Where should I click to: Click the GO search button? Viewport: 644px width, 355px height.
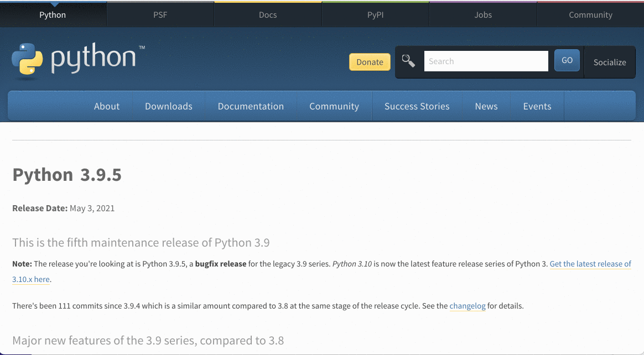567,60
